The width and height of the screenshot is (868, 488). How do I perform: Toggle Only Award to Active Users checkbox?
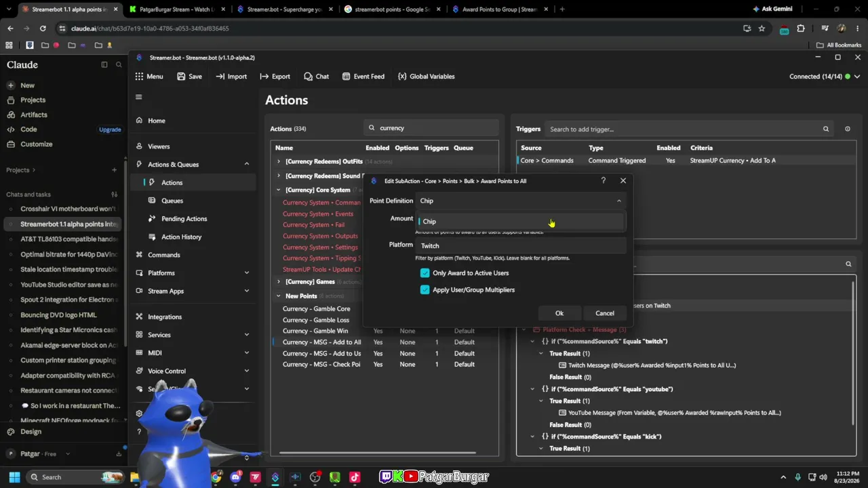425,273
